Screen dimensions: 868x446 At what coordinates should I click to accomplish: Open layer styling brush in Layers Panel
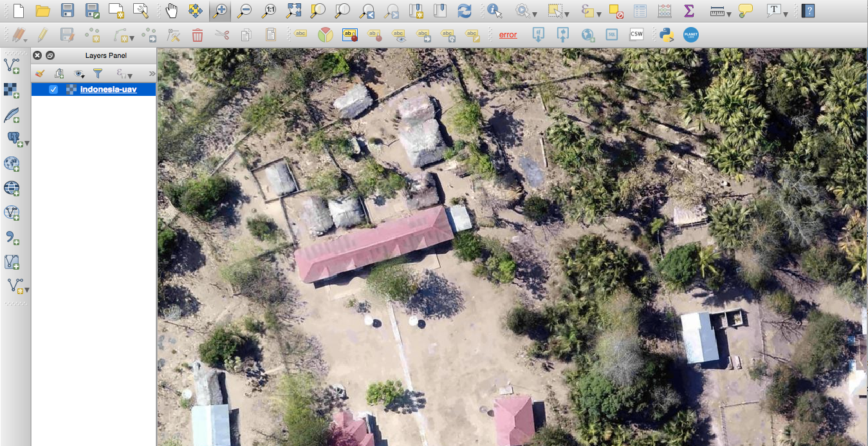pyautogui.click(x=40, y=73)
